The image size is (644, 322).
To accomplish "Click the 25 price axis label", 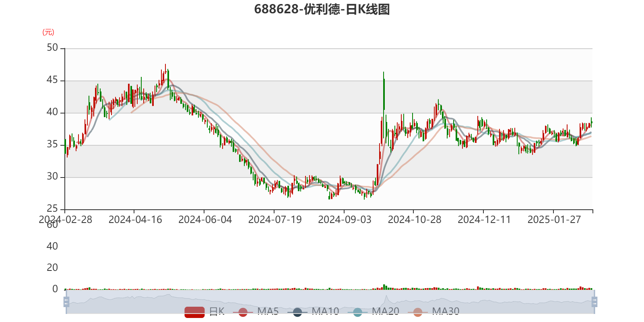I will pyautogui.click(x=52, y=208).
